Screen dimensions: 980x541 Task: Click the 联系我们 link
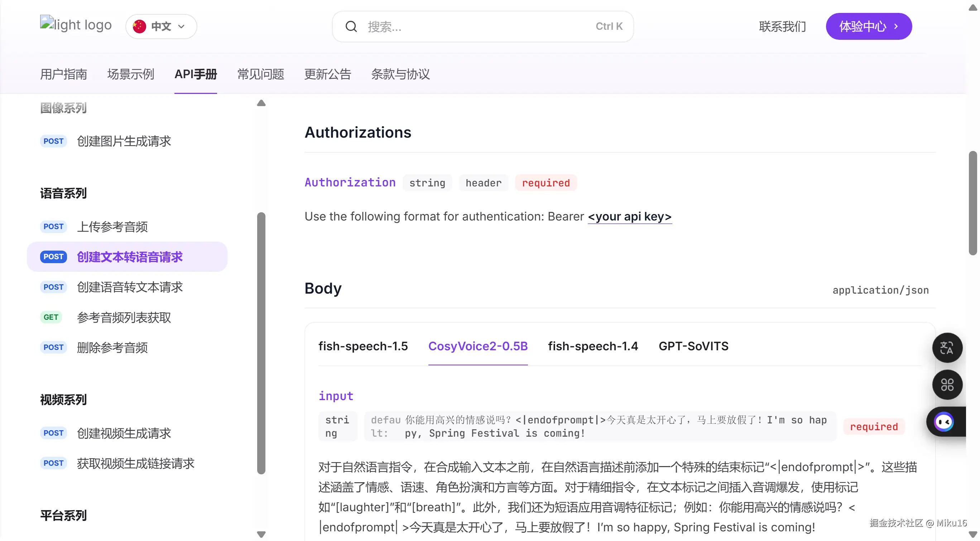pos(782,26)
